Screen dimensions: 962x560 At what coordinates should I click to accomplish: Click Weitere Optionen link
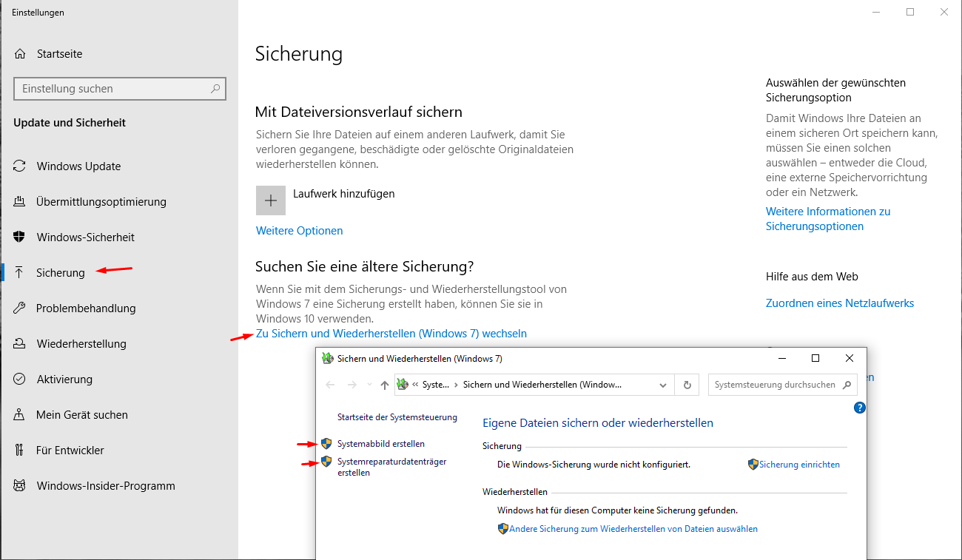300,231
